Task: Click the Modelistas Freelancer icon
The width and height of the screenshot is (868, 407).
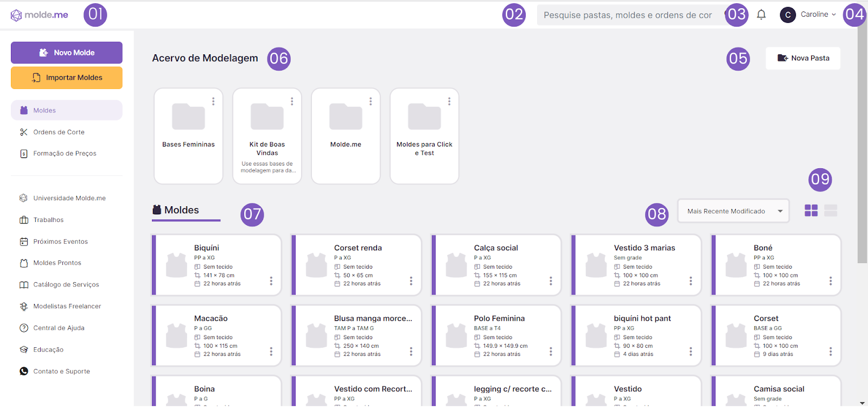Action: (x=24, y=307)
